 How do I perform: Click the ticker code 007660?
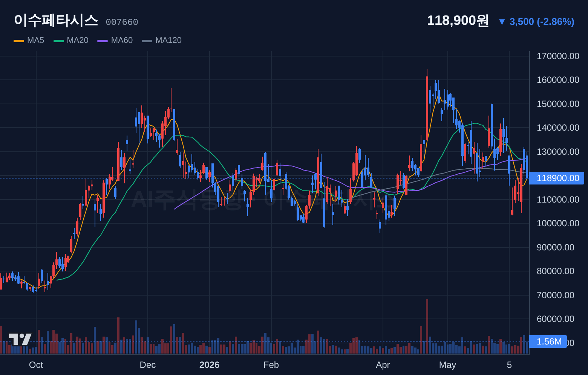122,22
